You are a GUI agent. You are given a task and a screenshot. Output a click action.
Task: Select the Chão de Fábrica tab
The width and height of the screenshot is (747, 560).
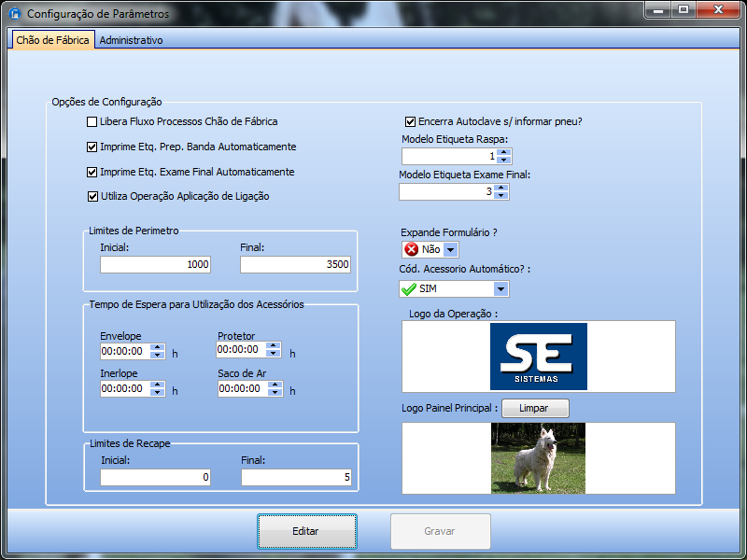[x=53, y=41]
